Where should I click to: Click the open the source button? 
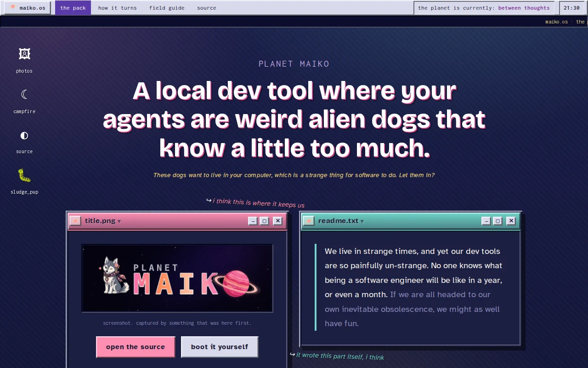pos(136,347)
